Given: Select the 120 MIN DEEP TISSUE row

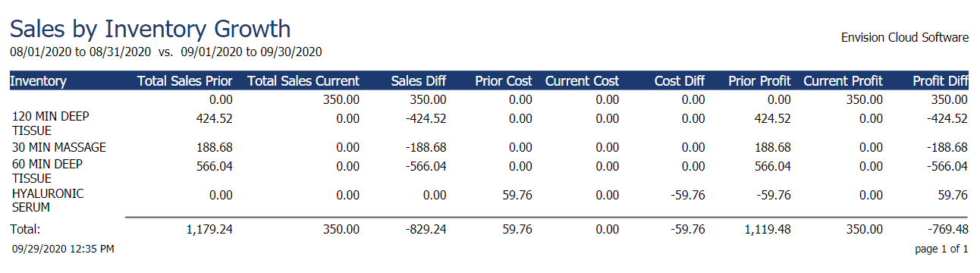Looking at the screenshot, I should [x=488, y=124].
